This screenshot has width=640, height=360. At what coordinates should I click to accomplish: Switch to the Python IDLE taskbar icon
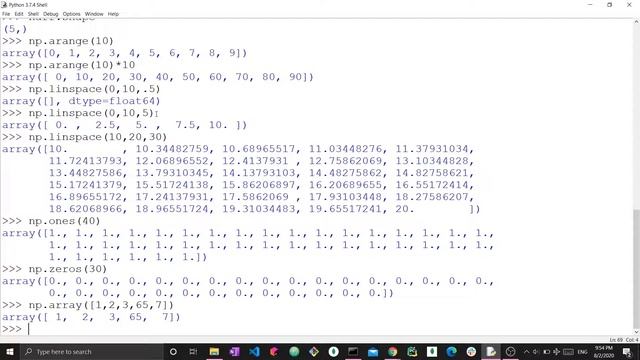491,351
